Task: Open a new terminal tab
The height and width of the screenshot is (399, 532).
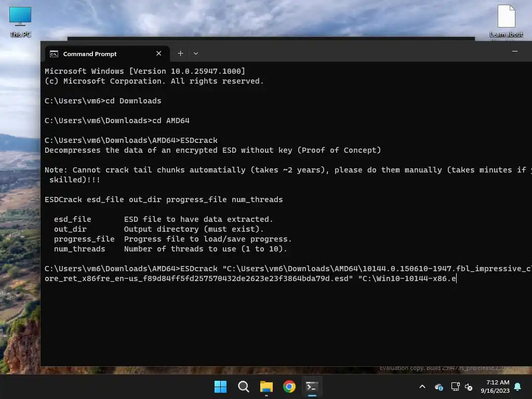Action: tap(180, 54)
